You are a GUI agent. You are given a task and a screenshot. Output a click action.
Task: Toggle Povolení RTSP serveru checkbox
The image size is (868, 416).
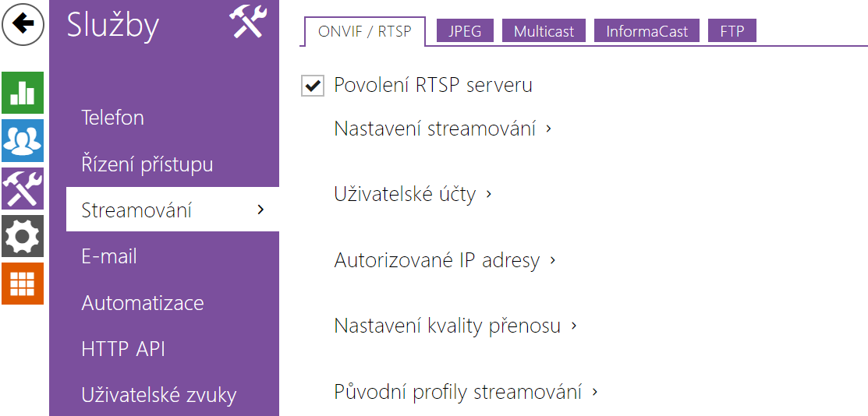(313, 86)
